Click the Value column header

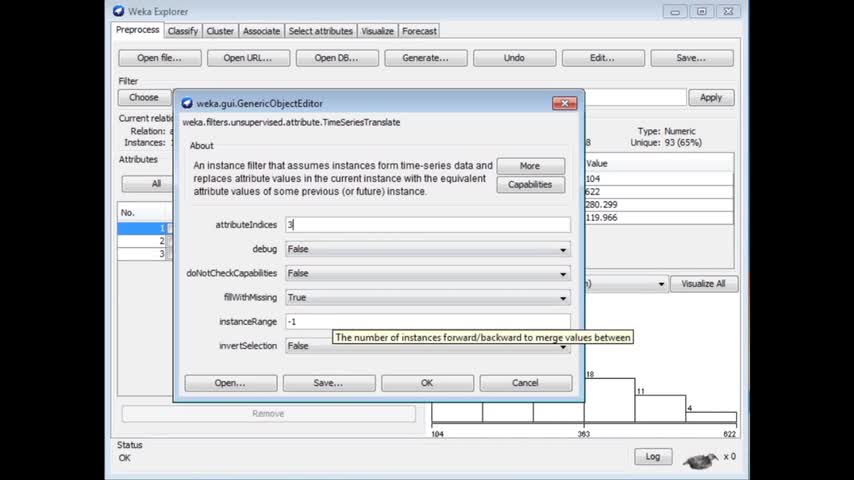659,163
